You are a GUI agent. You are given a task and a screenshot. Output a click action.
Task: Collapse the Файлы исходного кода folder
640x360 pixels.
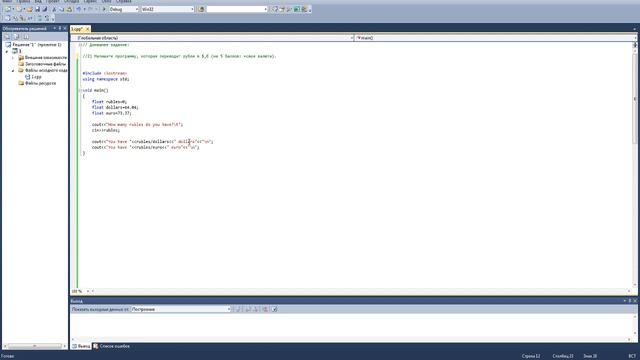[13, 71]
